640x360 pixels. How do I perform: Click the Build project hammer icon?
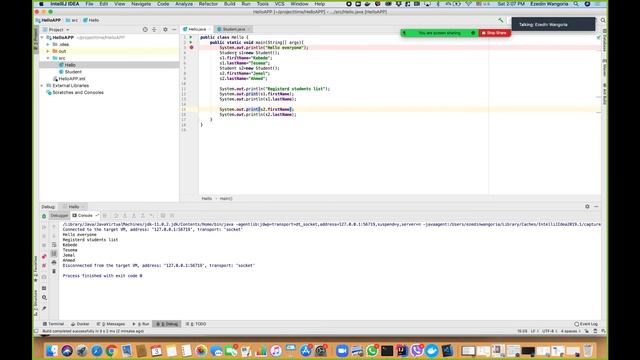(x=500, y=20)
